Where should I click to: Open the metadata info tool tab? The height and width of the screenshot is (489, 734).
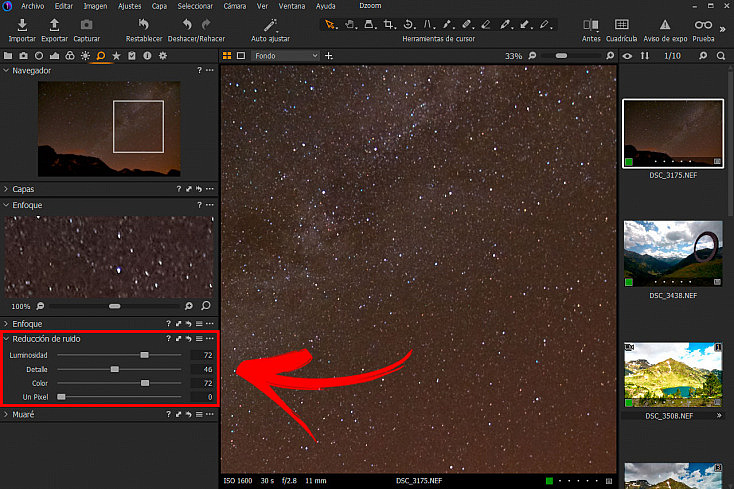tap(147, 56)
